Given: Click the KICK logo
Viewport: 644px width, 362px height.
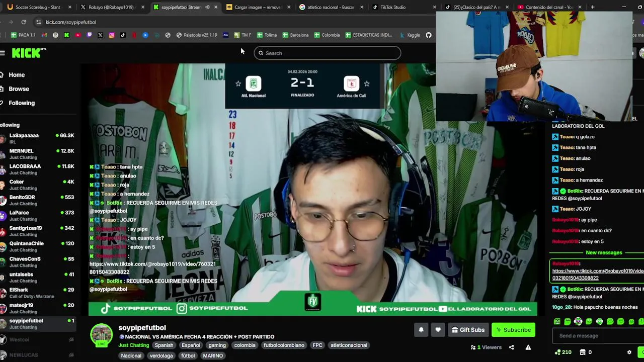Looking at the screenshot, I should (x=28, y=53).
